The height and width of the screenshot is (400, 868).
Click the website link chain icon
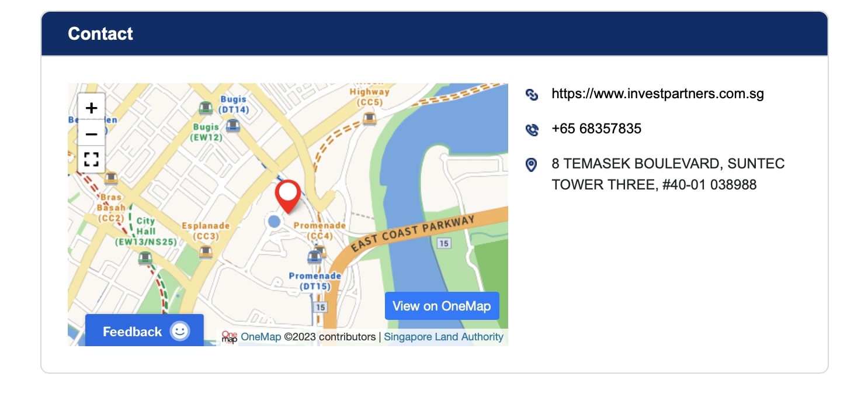[x=532, y=94]
